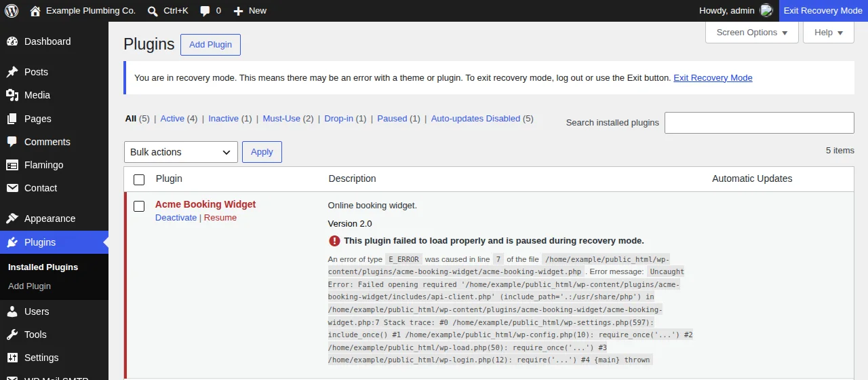Click the Description column header
Viewport: 868px width, 380px height.
click(353, 179)
